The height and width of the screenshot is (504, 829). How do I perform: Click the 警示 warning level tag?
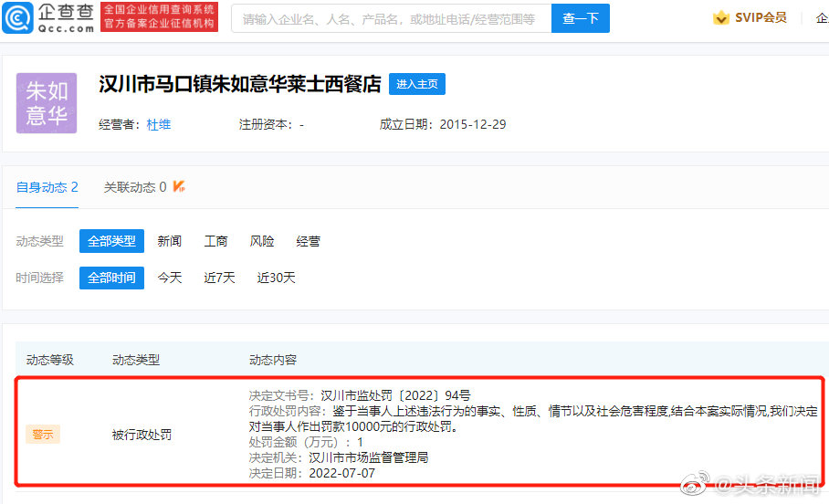coord(43,435)
